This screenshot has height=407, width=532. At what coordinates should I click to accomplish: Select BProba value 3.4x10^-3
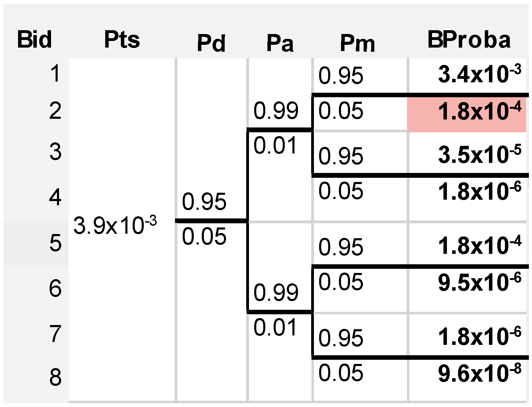[479, 74]
